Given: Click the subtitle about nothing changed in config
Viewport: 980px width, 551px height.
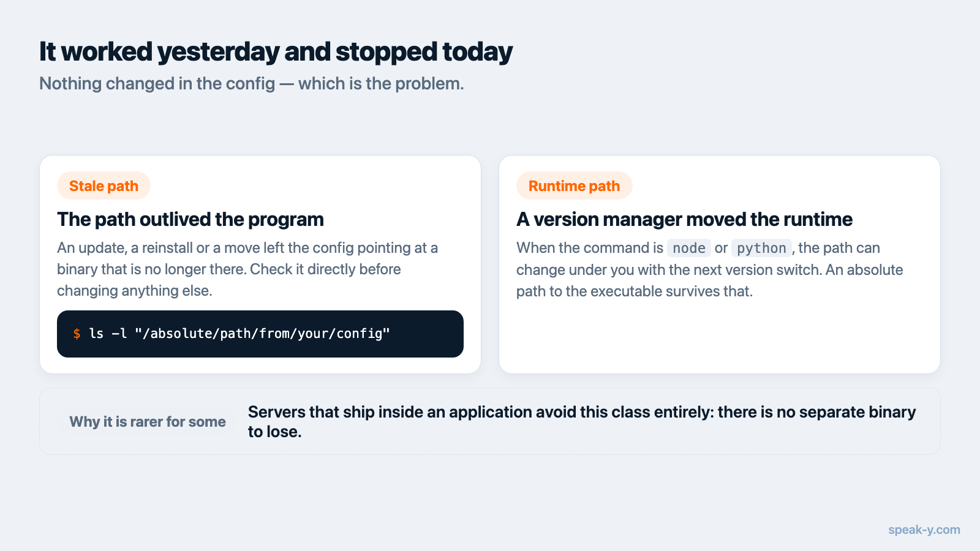Looking at the screenshot, I should [x=252, y=83].
